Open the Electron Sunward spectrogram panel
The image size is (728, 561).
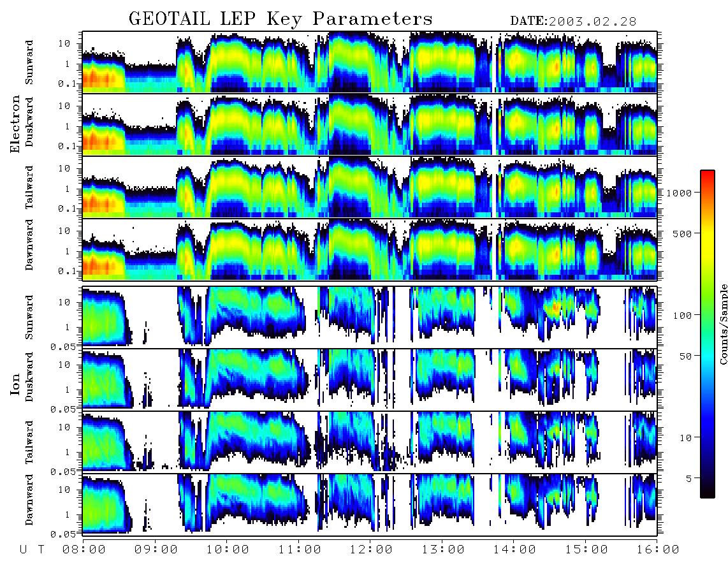tap(370, 62)
